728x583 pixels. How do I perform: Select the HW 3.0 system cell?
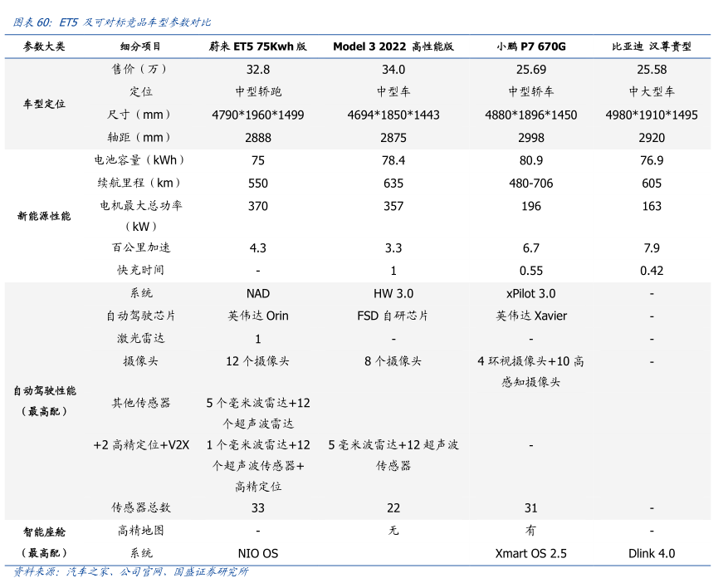[x=393, y=293]
